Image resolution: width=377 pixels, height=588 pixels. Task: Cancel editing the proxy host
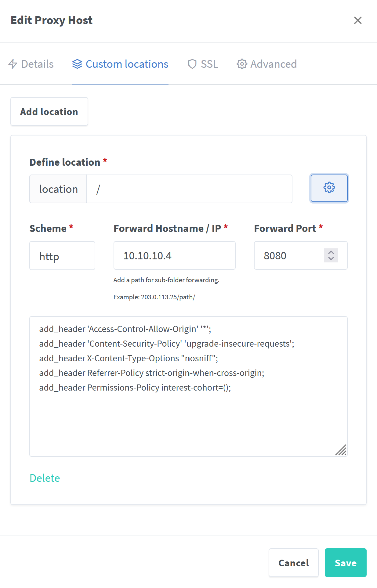(294, 563)
